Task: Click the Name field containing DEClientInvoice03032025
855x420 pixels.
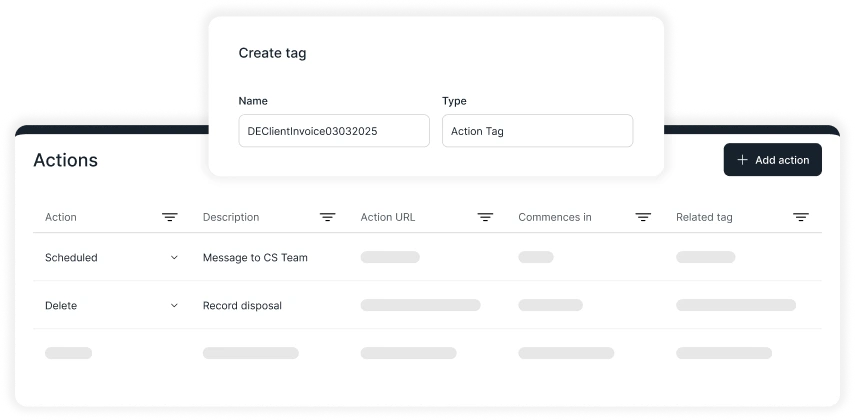Action: [x=333, y=131]
